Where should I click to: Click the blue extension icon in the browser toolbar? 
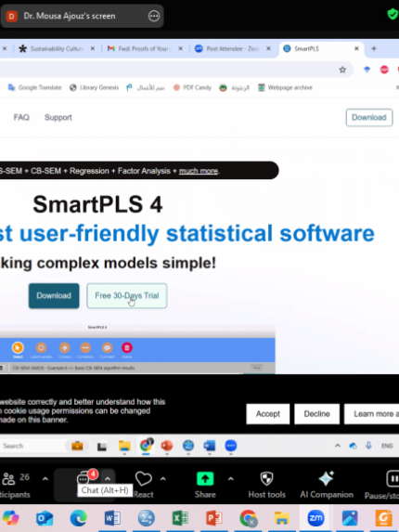(x=367, y=70)
